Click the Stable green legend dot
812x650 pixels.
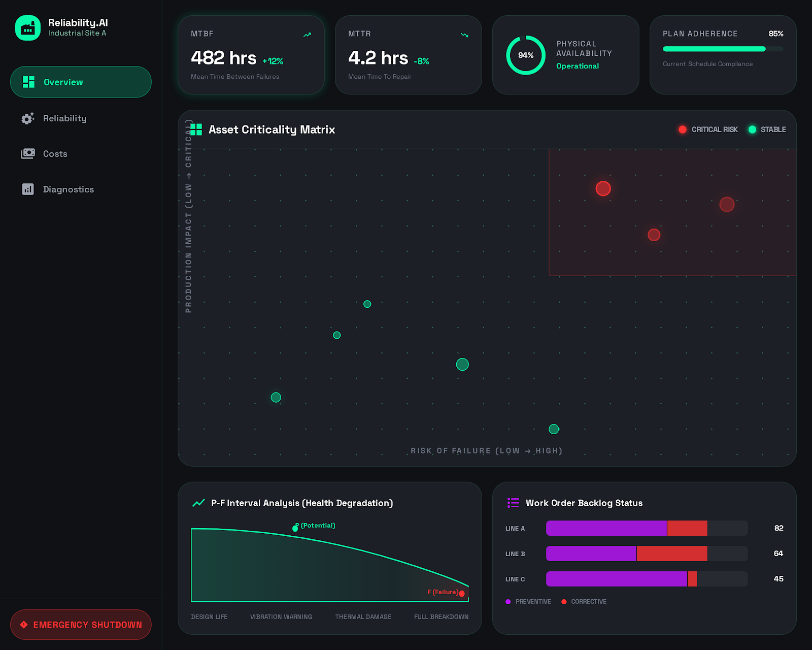click(752, 129)
